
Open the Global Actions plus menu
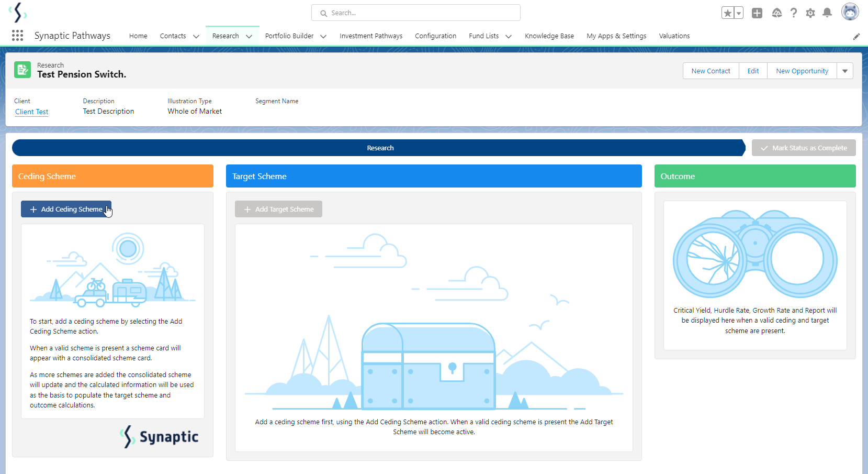[757, 13]
